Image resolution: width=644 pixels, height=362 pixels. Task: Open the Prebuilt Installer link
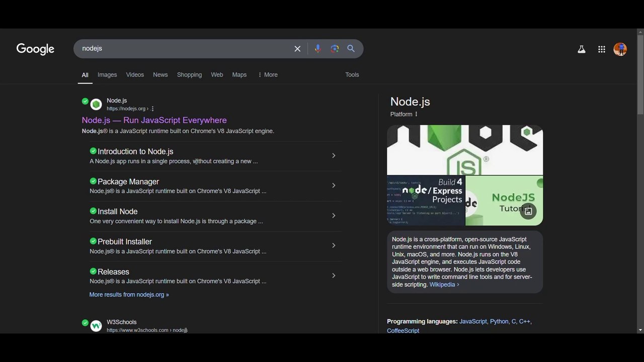(125, 242)
